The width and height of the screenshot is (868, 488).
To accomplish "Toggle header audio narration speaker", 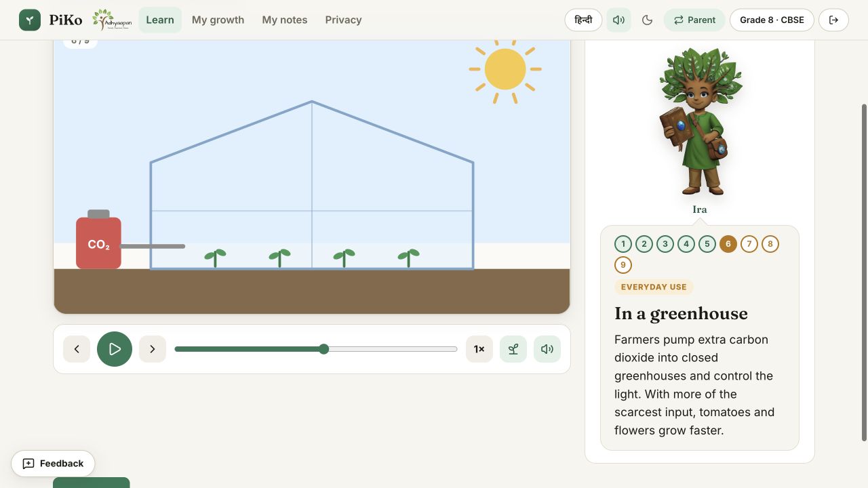I will click(618, 20).
